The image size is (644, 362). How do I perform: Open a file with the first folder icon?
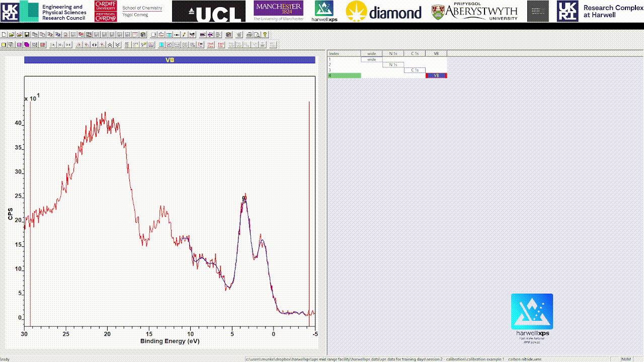[x=12, y=35]
